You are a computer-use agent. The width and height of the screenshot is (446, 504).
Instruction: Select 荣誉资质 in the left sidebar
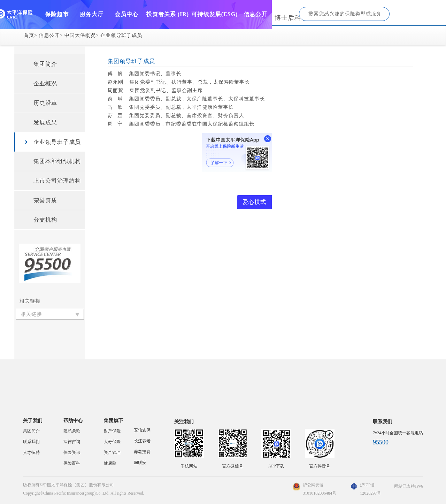point(45,200)
